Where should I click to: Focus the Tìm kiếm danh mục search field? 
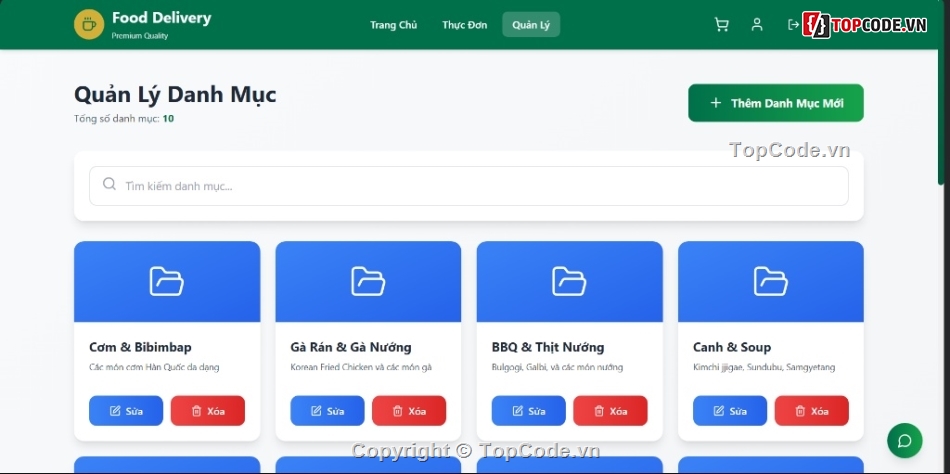(468, 186)
